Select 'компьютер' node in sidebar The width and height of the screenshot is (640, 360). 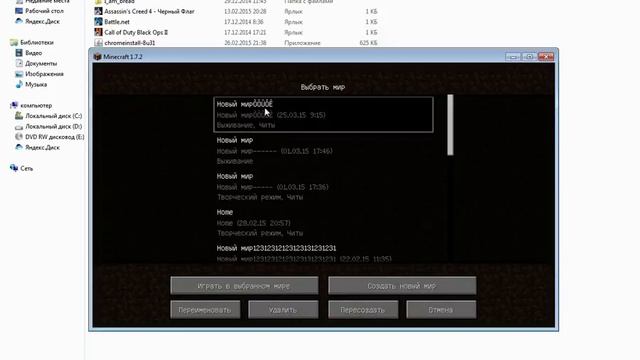pos(31,105)
